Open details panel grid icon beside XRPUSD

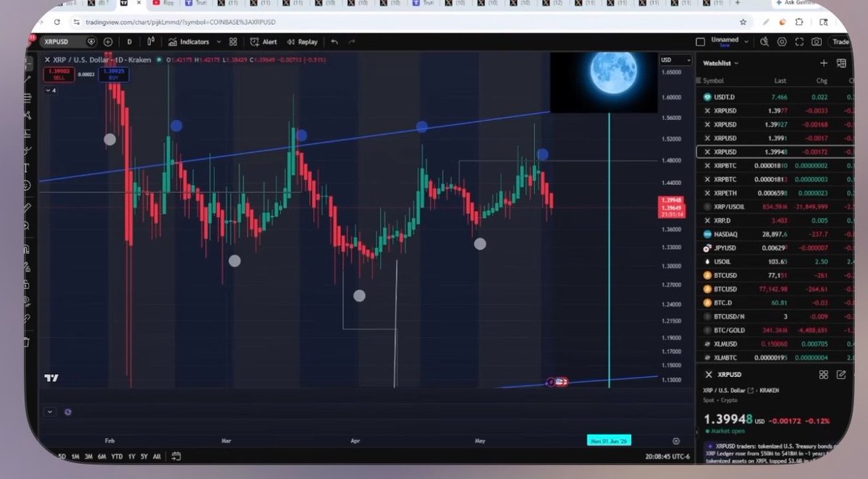click(x=824, y=375)
